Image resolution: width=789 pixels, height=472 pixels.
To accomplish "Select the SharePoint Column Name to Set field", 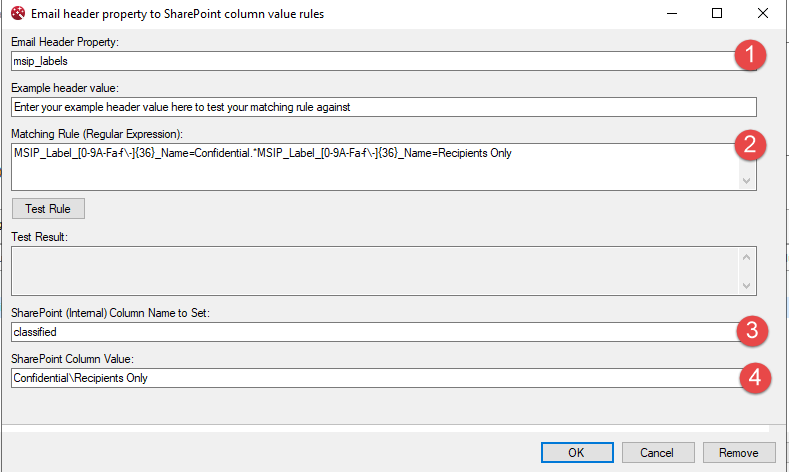I will click(370, 331).
